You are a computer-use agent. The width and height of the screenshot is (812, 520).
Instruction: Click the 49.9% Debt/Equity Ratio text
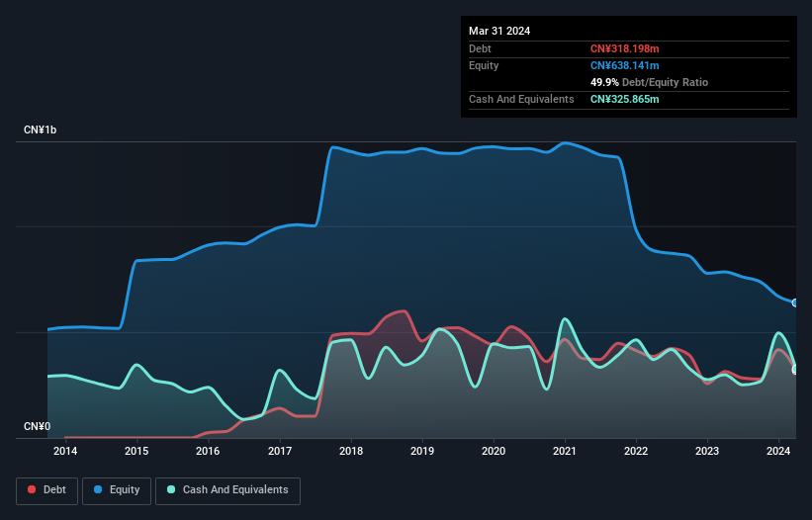[x=650, y=82]
